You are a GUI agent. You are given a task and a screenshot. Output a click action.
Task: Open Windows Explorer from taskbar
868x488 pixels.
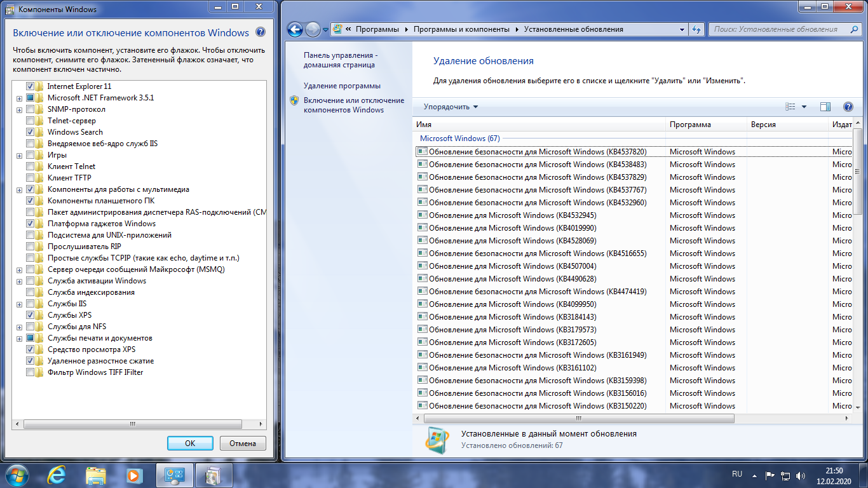click(x=96, y=475)
